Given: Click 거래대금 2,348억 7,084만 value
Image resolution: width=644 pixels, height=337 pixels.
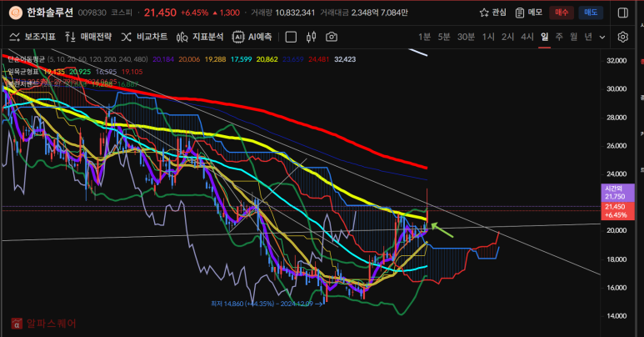Looking at the screenshot, I should 380,13.
